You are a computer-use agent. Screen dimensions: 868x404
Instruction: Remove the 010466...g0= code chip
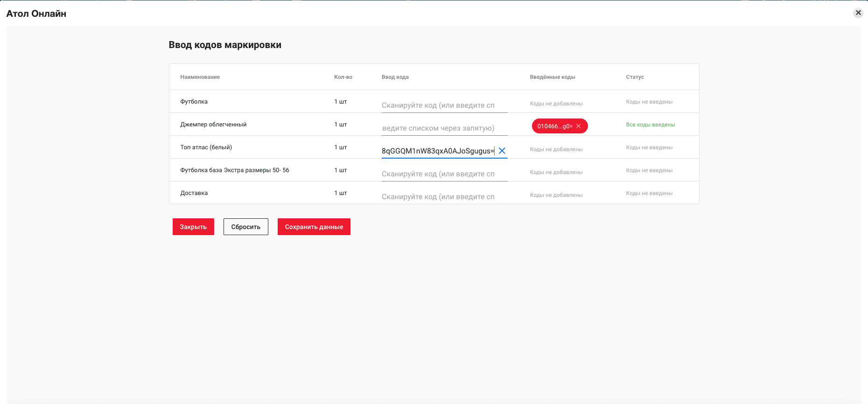(x=578, y=126)
